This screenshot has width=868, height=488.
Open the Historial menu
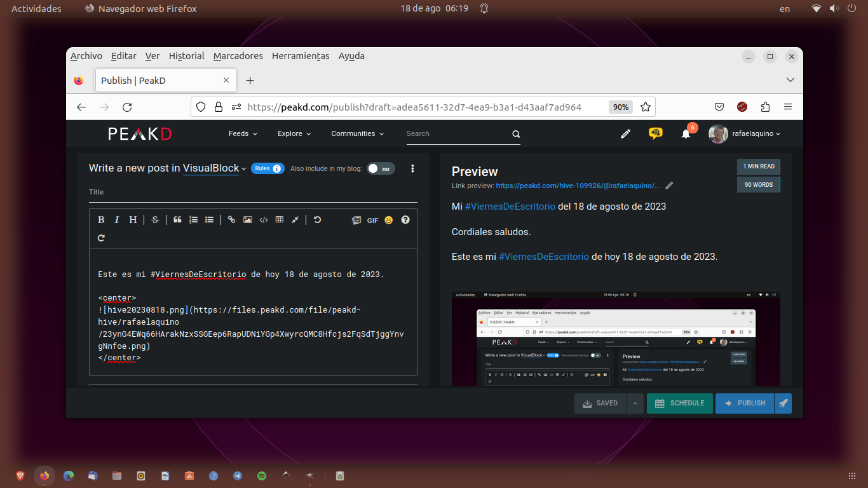187,56
